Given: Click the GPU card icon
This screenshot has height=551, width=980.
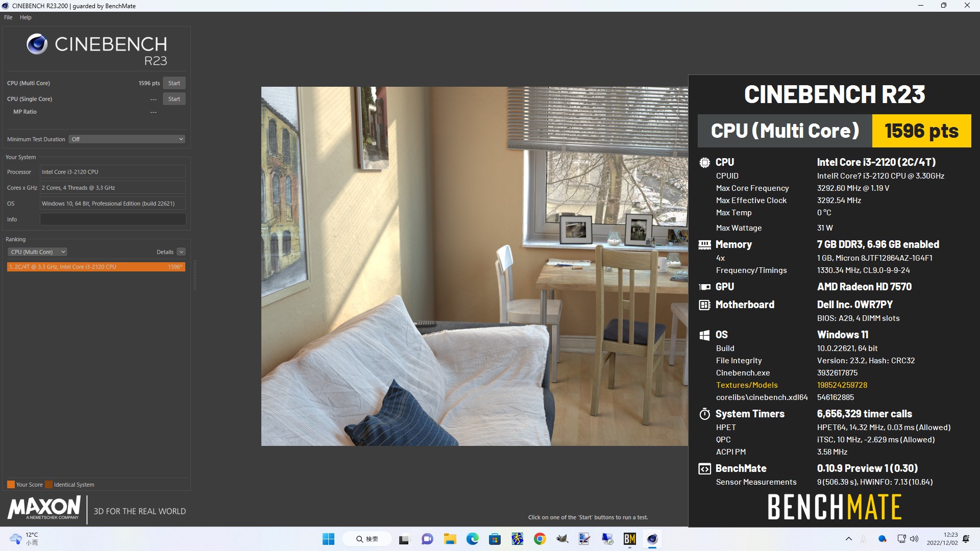Looking at the screenshot, I should point(704,287).
